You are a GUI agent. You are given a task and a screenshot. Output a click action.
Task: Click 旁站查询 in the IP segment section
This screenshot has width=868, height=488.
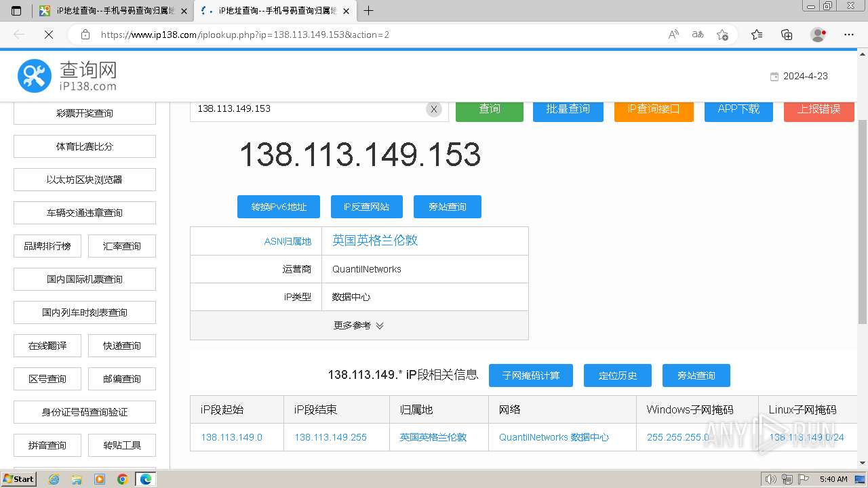696,375
